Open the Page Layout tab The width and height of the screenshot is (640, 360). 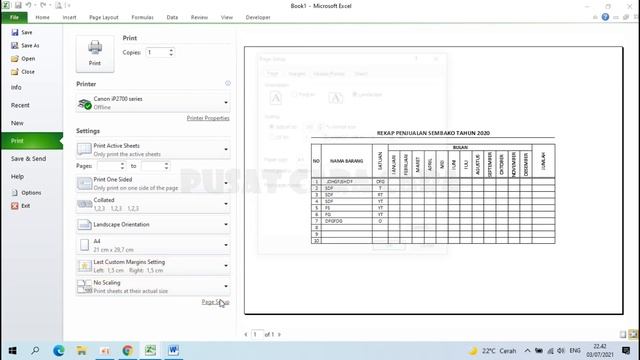click(104, 18)
